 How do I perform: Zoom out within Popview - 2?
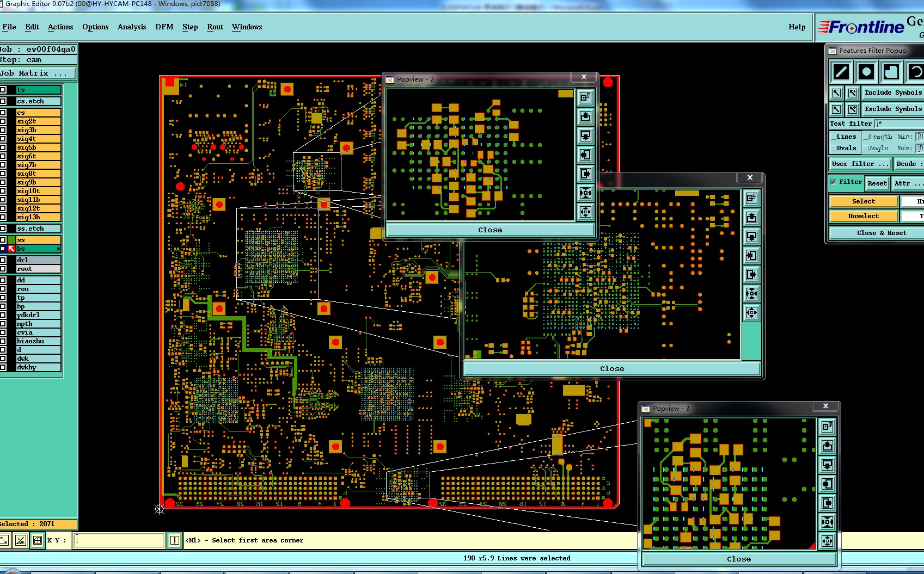coord(585,212)
